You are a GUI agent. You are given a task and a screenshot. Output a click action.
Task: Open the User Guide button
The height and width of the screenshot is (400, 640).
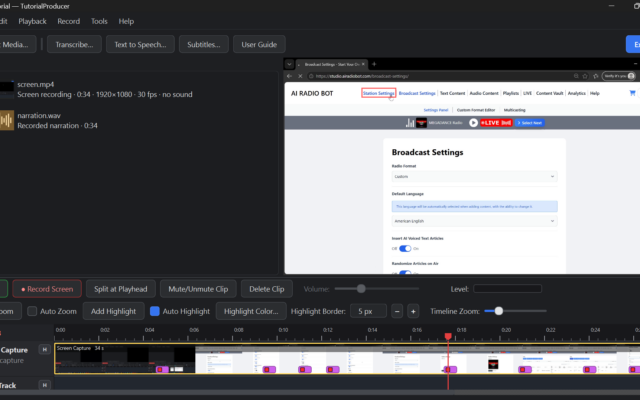pyautogui.click(x=259, y=44)
